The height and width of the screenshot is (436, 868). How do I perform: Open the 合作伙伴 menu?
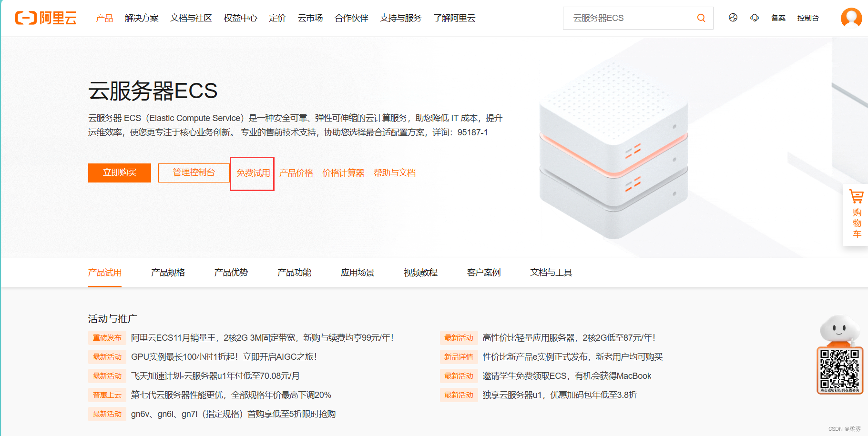tap(351, 18)
